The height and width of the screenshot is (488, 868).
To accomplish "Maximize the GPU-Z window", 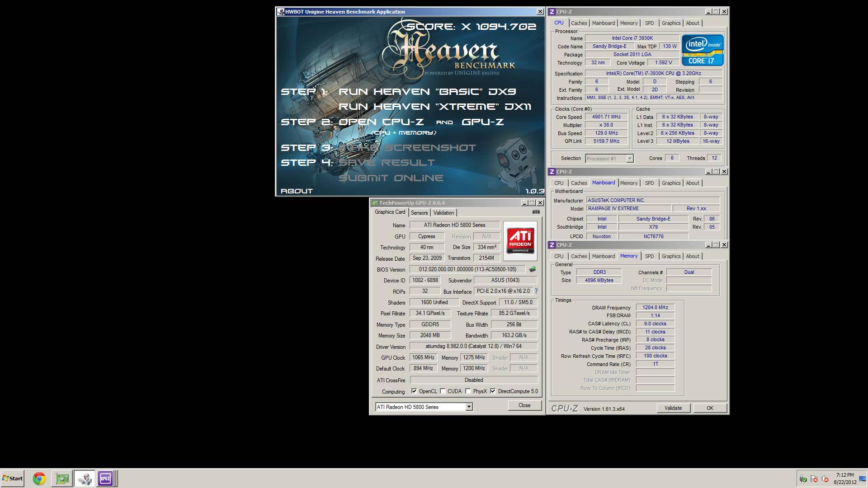I will [532, 203].
